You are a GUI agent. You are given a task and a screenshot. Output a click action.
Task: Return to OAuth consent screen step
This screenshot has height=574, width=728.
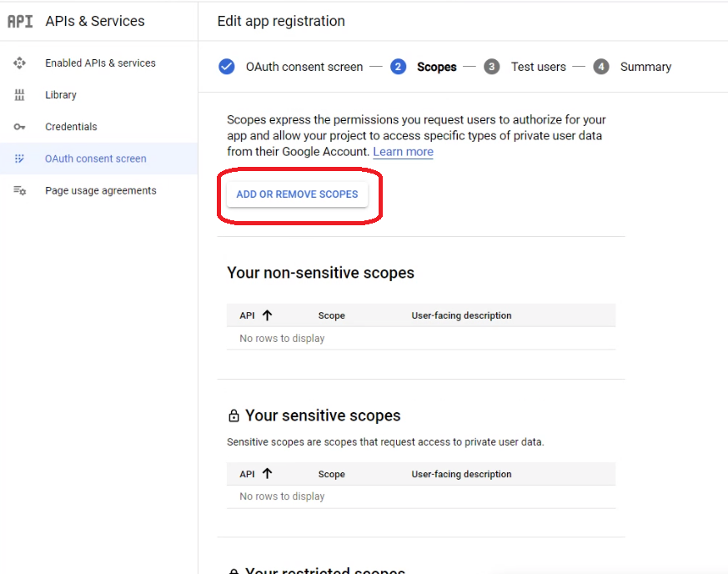(x=304, y=67)
